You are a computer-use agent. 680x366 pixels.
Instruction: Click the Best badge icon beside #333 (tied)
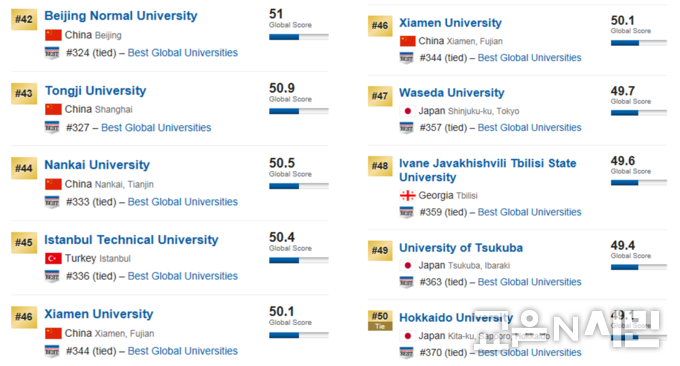(x=52, y=202)
